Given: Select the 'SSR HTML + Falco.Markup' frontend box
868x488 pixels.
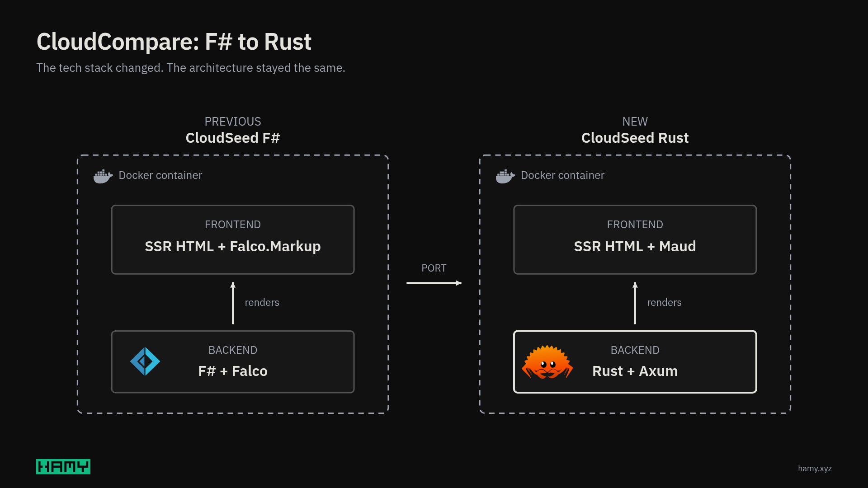Looking at the screenshot, I should point(233,239).
